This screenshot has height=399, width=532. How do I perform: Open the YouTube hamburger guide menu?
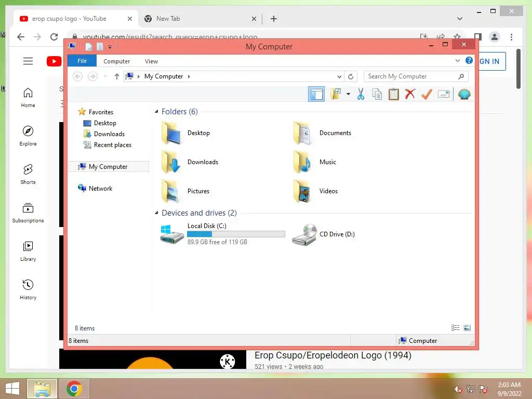[28, 61]
